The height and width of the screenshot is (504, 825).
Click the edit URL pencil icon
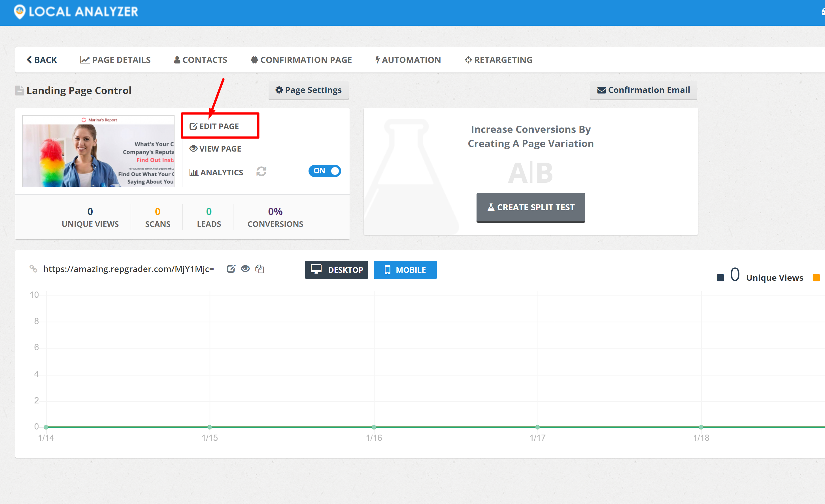231,269
